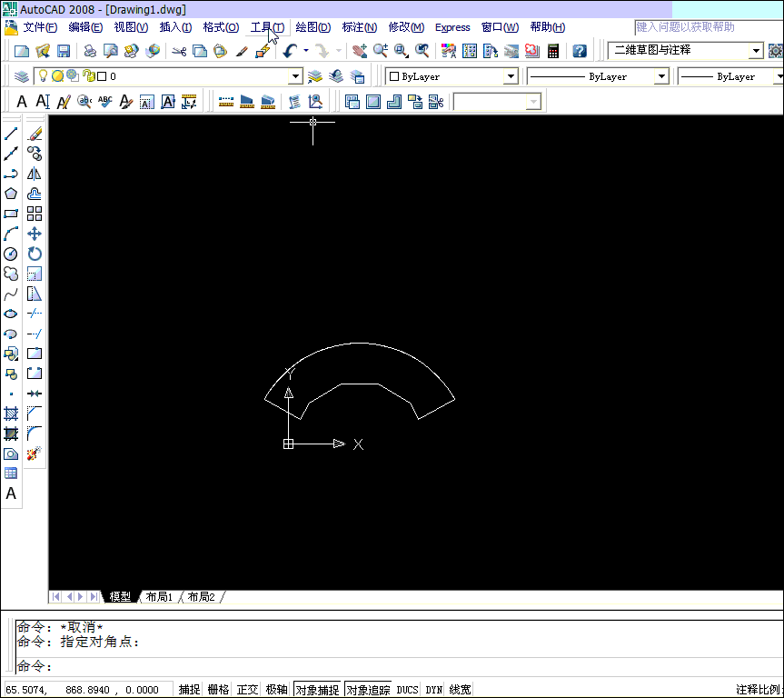Toggle 栅格 grid display
Viewport: 784px width, 698px height.
point(218,690)
